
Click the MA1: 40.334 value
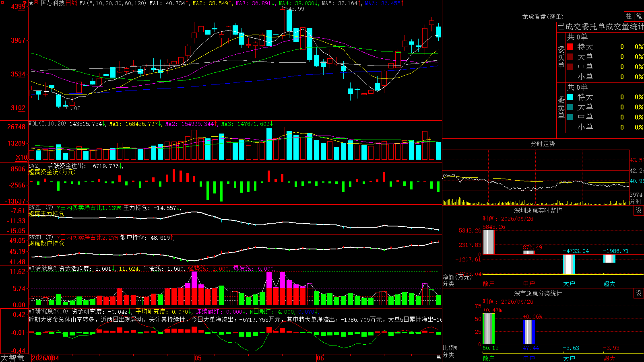tap(169, 3)
